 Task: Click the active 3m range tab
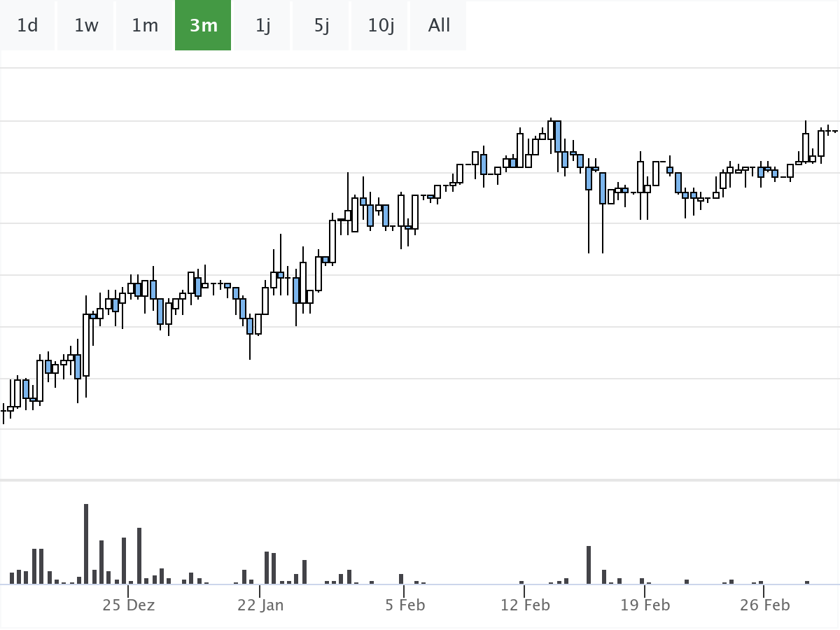point(203,26)
